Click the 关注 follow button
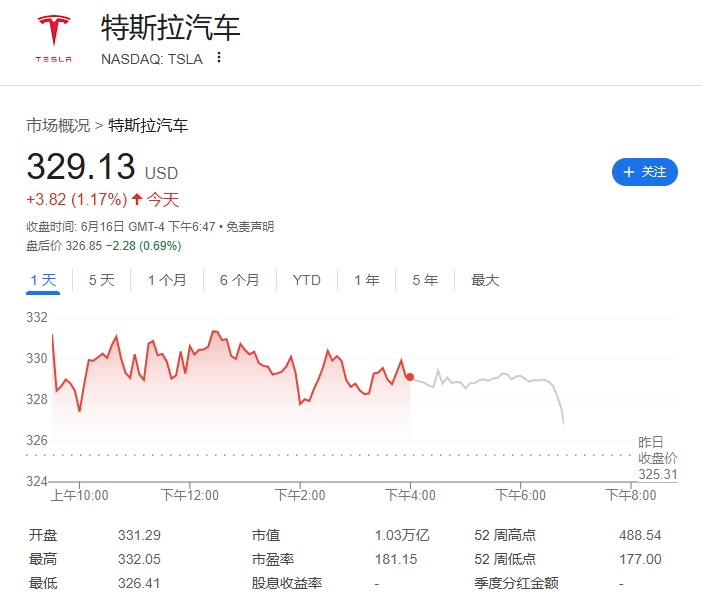This screenshot has height=599, width=702. [644, 172]
